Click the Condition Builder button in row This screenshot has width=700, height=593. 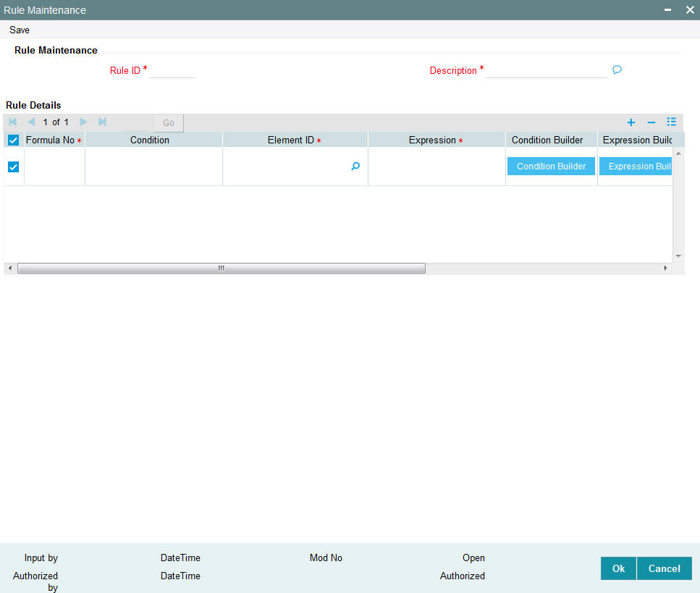[x=551, y=166]
